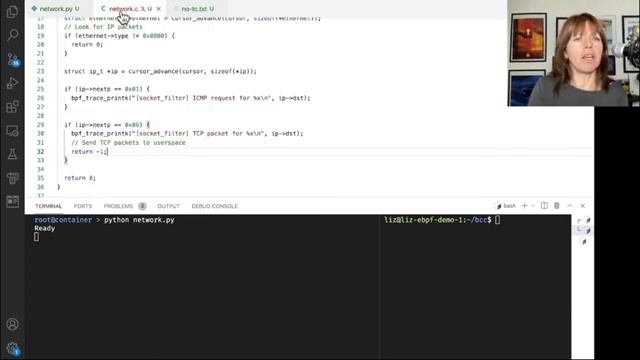Focus the left terminal showing 'python network.py'
Viewport: 640px width, 360px height.
click(x=202, y=287)
